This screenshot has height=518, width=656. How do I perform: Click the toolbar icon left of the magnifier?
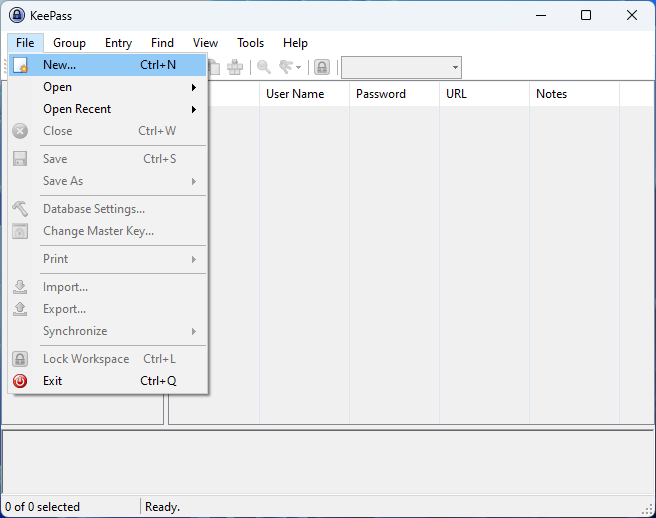(235, 67)
